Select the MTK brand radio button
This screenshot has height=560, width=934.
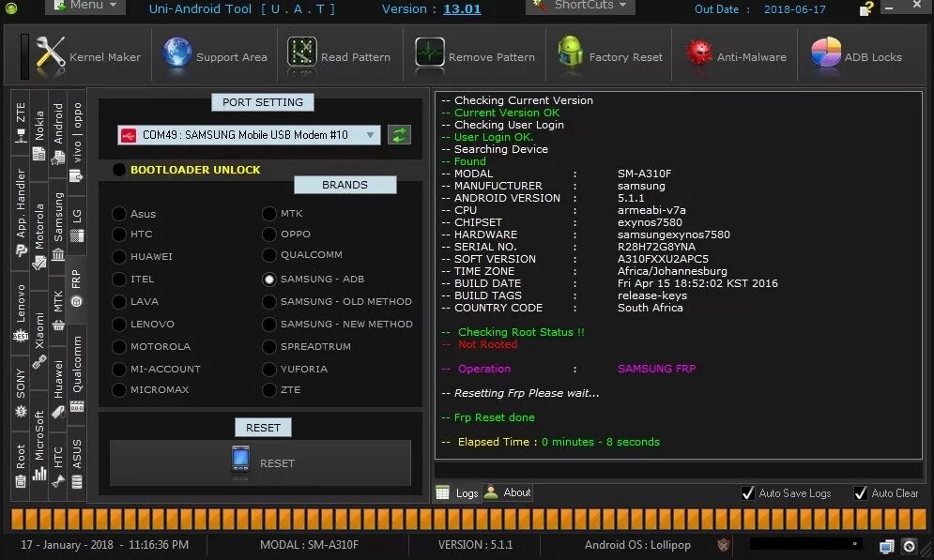269,214
